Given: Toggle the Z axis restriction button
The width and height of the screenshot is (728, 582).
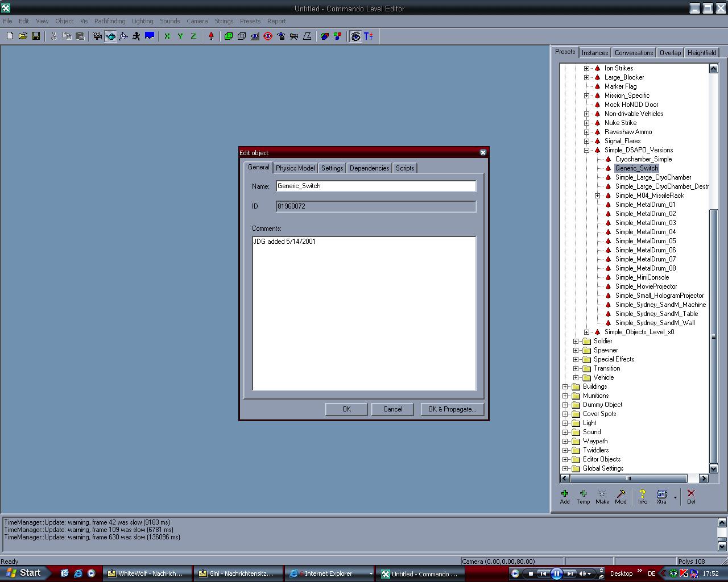Looking at the screenshot, I should point(193,36).
